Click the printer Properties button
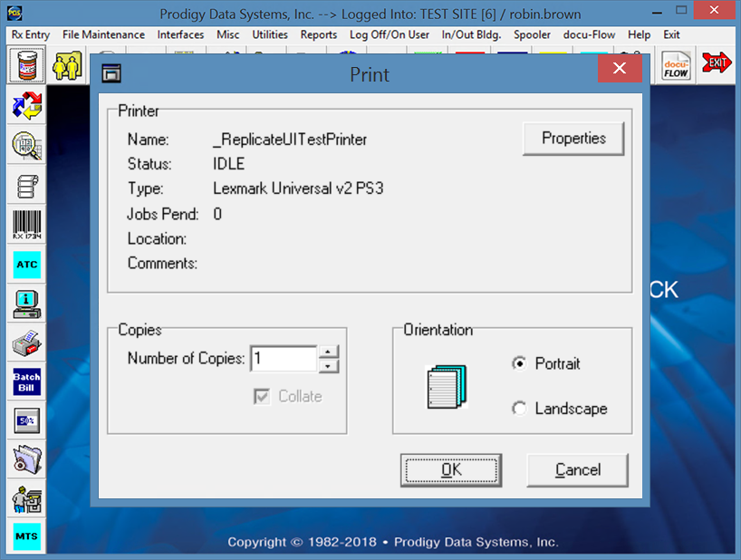The width and height of the screenshot is (741, 560). [573, 139]
